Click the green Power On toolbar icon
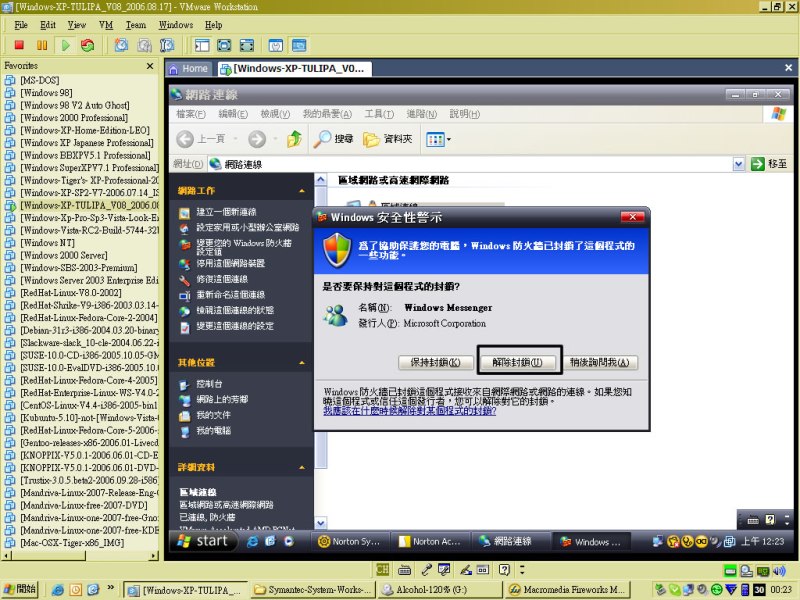The width and height of the screenshot is (800, 600). 65,45
